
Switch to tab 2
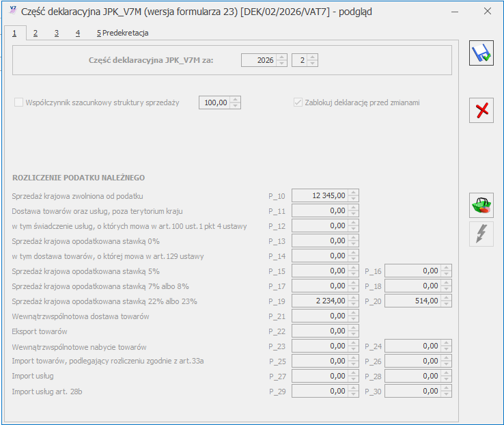pyautogui.click(x=36, y=33)
